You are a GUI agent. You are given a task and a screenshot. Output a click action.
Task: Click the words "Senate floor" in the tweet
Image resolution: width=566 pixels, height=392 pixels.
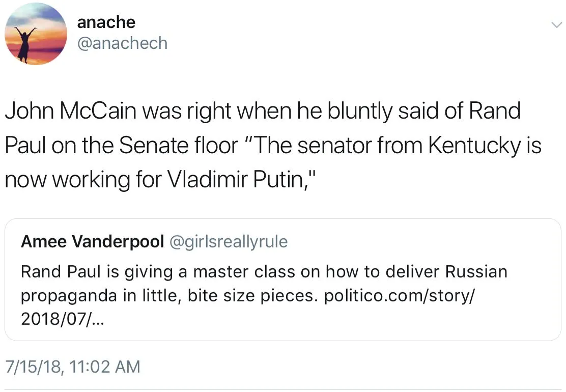(x=178, y=146)
